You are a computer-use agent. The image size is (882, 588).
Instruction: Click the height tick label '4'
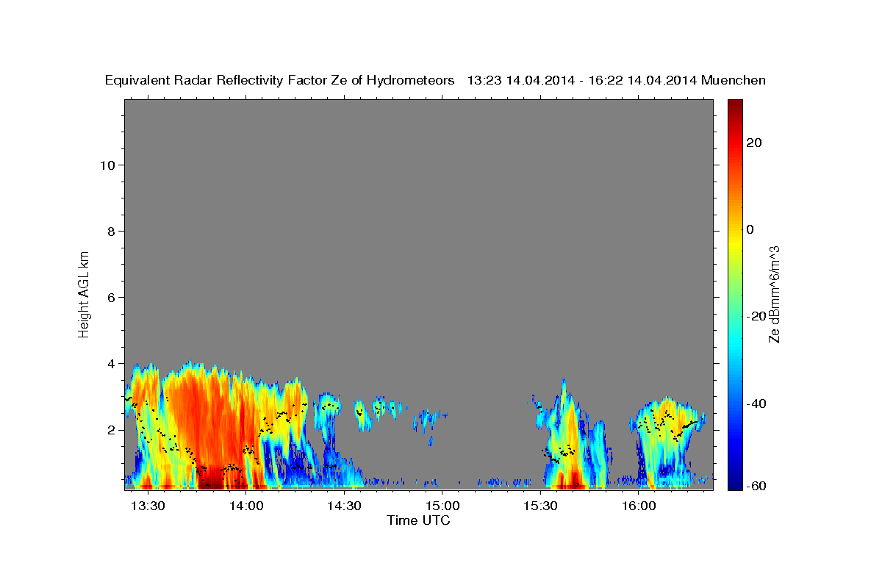pyautogui.click(x=110, y=364)
